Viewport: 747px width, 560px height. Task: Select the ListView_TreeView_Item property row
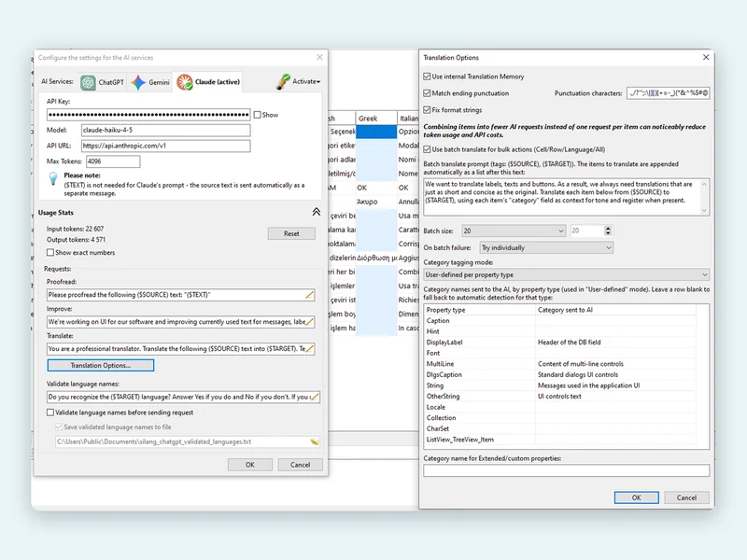(x=560, y=440)
